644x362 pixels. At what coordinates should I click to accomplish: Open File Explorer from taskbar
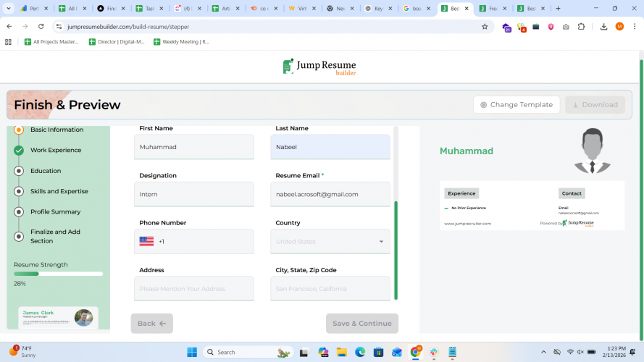coord(341,352)
